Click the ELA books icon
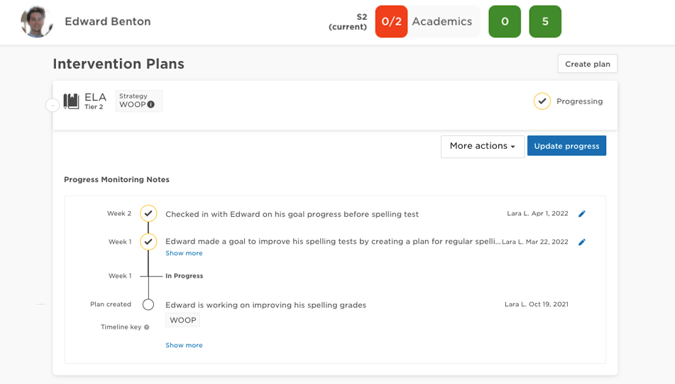Screen dimensions: 675x384 pos(71,101)
